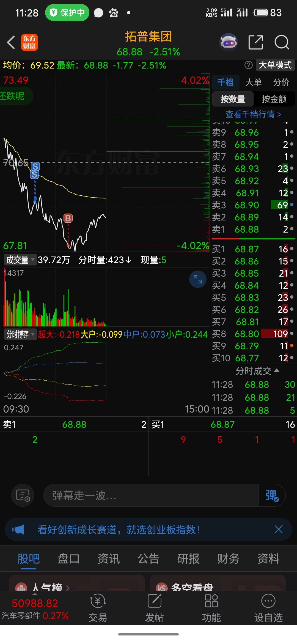Screen dimensions: 297x644
Task: Tap the dot beside 卖3 69
Action: [x=292, y=204]
